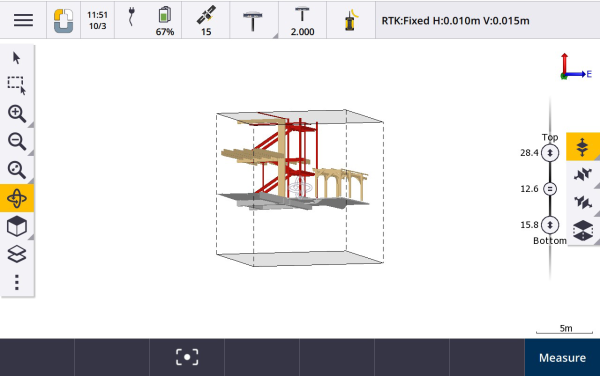Click the Measure button

(x=562, y=357)
